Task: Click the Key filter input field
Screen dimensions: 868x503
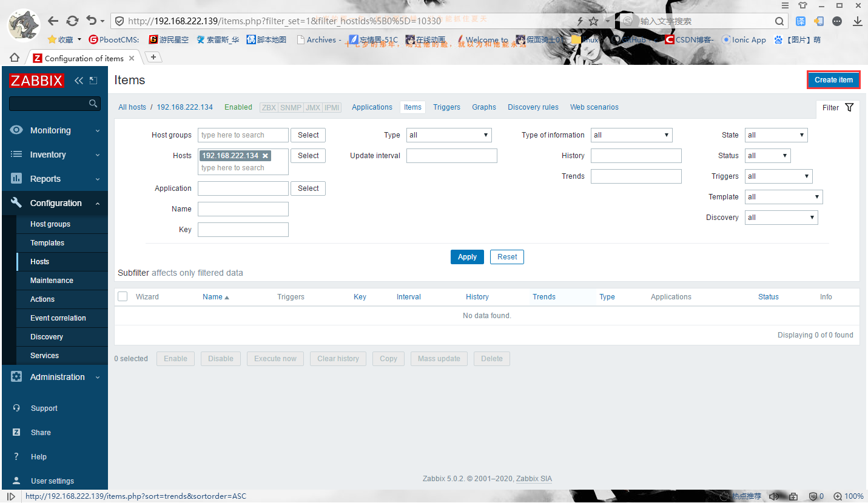Action: point(243,230)
